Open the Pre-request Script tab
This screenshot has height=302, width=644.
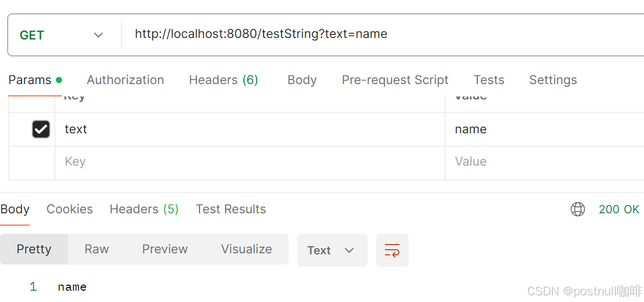click(395, 80)
